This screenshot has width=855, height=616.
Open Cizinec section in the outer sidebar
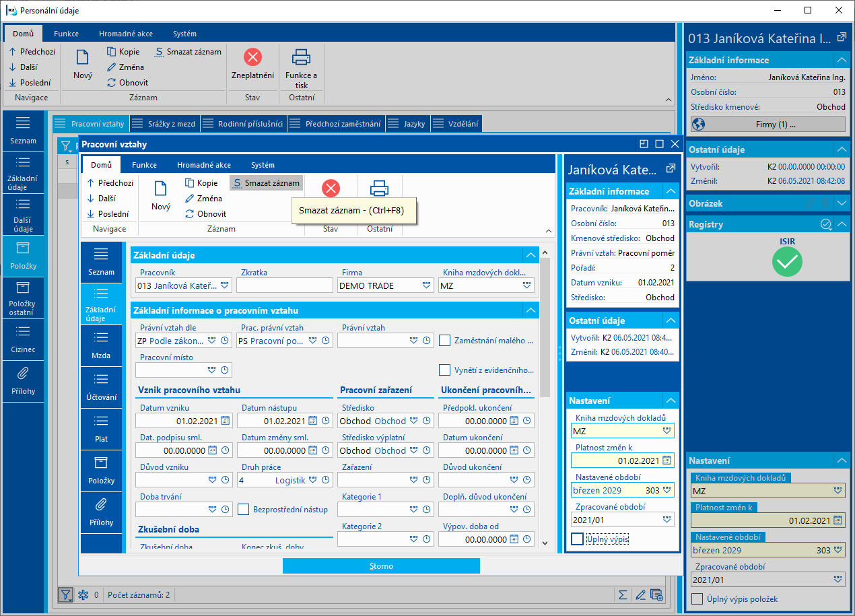23,339
